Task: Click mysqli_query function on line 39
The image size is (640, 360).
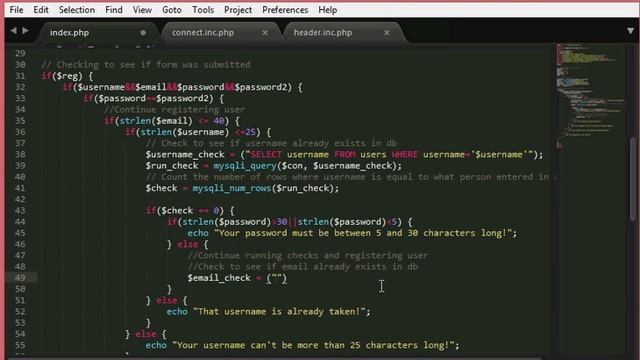Action: pyautogui.click(x=245, y=166)
